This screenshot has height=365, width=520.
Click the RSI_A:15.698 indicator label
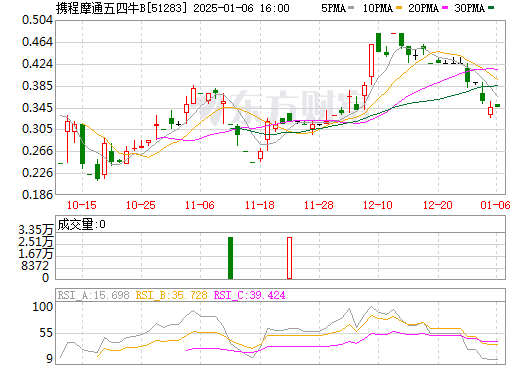[93, 295]
